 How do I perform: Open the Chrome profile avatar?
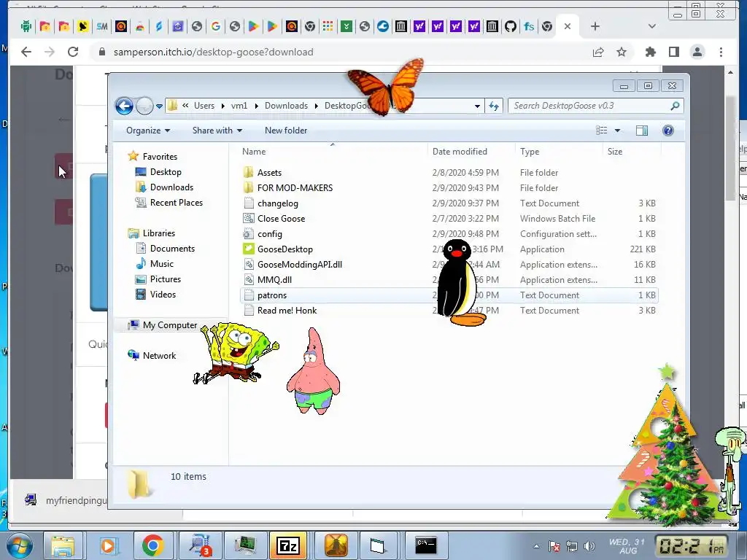[697, 52]
